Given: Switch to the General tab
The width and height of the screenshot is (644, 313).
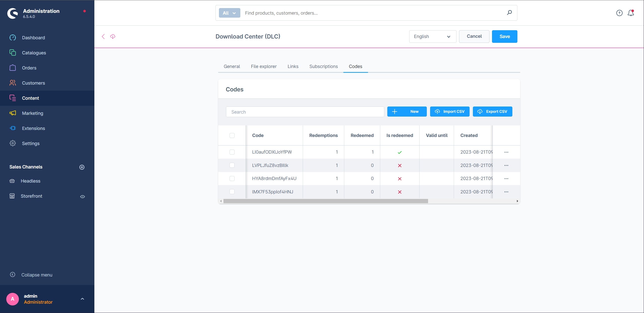Looking at the screenshot, I should click(x=232, y=66).
